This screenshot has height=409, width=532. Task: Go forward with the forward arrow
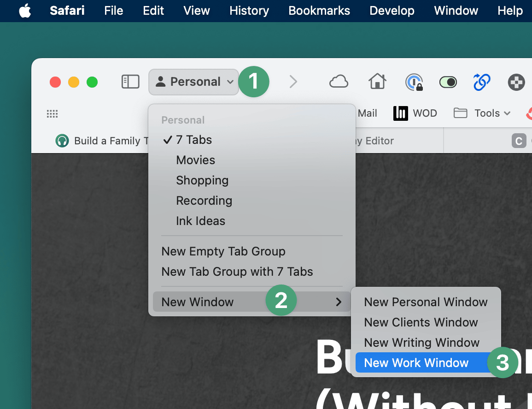tap(293, 82)
